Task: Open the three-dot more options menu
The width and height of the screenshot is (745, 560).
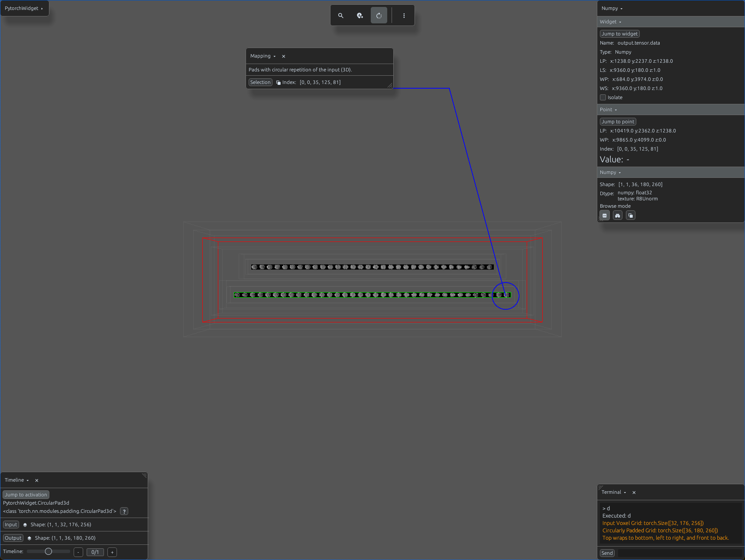Action: 404,16
